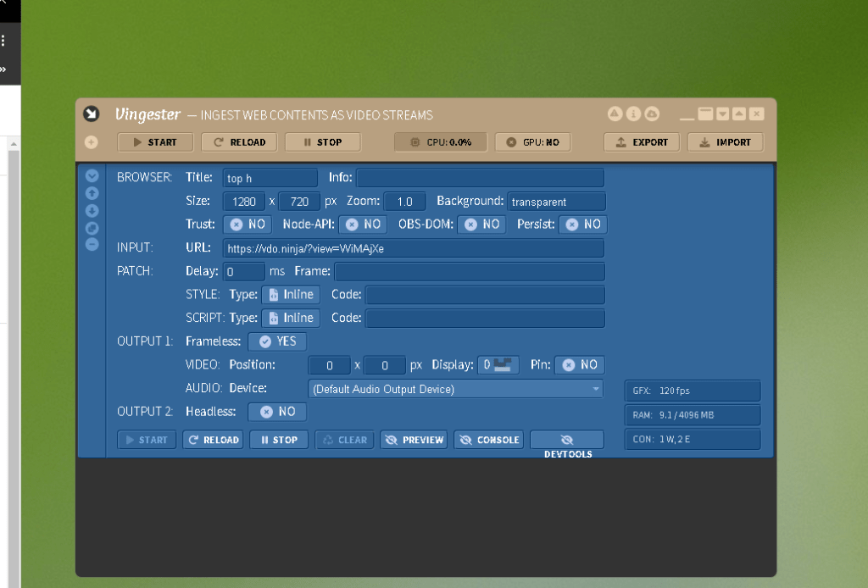Reload this browser instance
The height and width of the screenshot is (588, 868).
click(x=213, y=440)
